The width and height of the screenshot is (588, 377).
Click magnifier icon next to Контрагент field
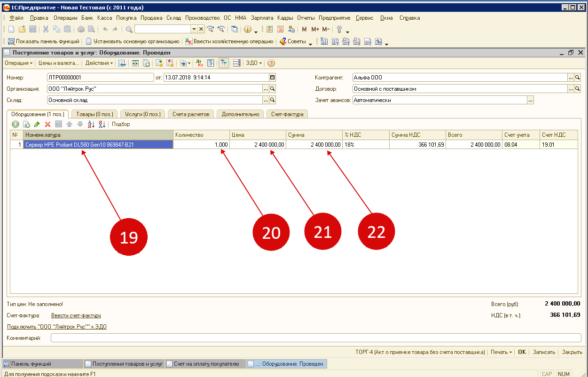(x=578, y=78)
